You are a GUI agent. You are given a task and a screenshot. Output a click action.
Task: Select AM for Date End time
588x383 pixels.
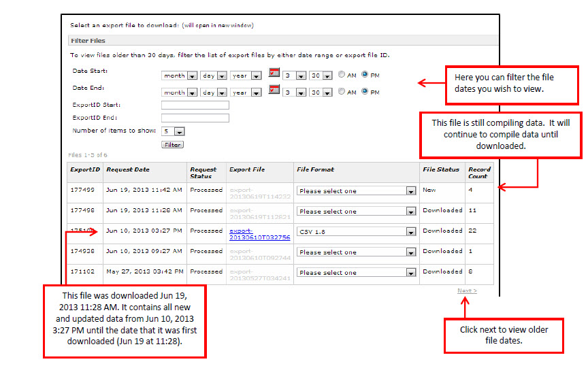click(x=341, y=91)
